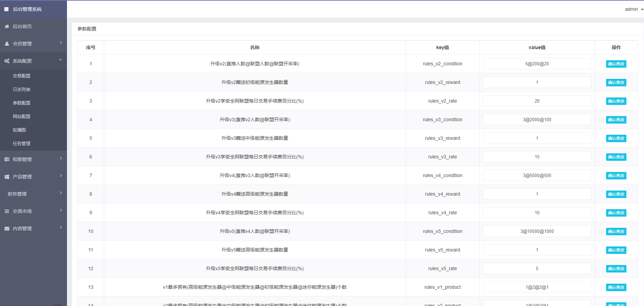The image size is (644, 306).
Task: Expand 会员管理 menu chevron
Action: pos(61,43)
